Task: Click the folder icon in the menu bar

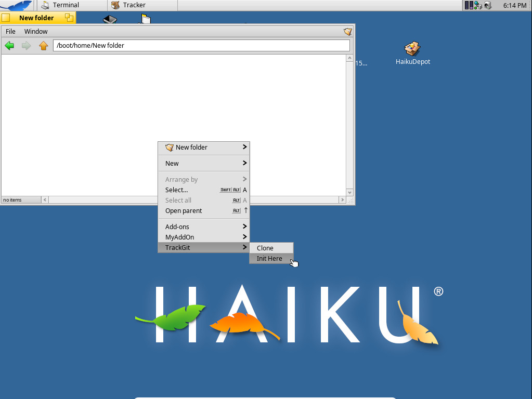Action: pyautogui.click(x=348, y=32)
